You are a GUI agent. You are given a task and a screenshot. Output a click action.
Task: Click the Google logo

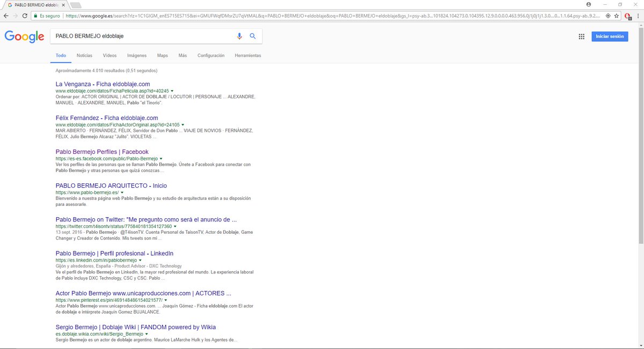pos(24,36)
